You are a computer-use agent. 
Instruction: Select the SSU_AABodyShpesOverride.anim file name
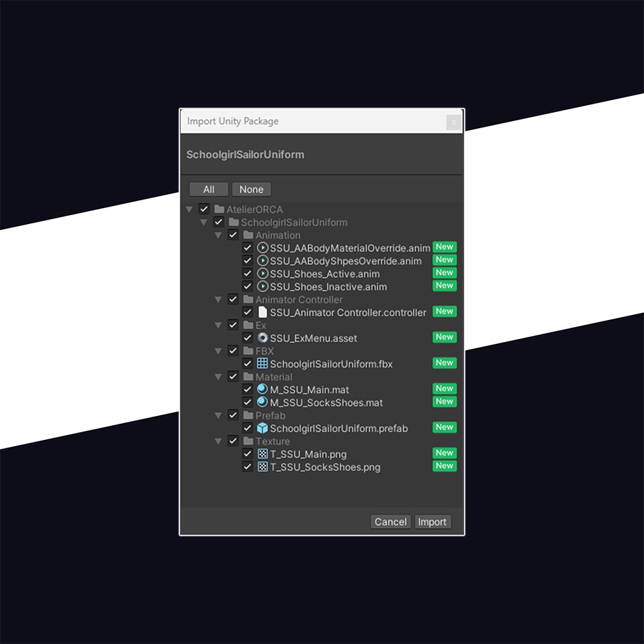(x=346, y=261)
